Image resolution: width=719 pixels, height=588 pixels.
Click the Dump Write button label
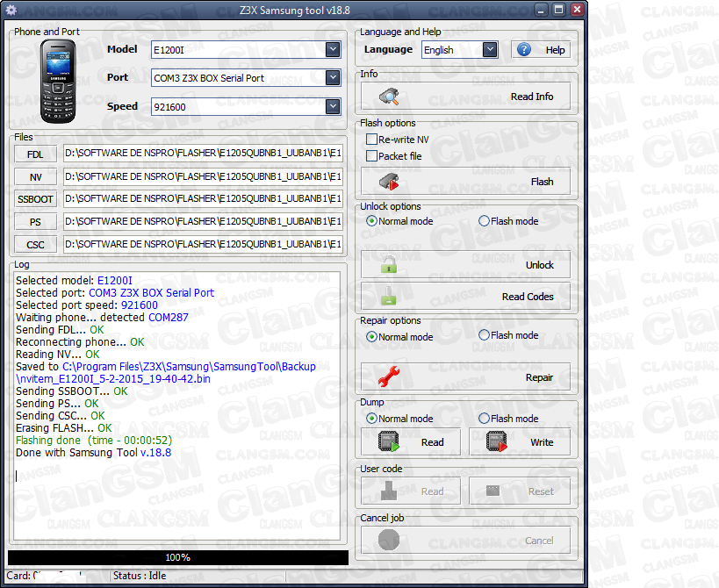pyautogui.click(x=542, y=442)
